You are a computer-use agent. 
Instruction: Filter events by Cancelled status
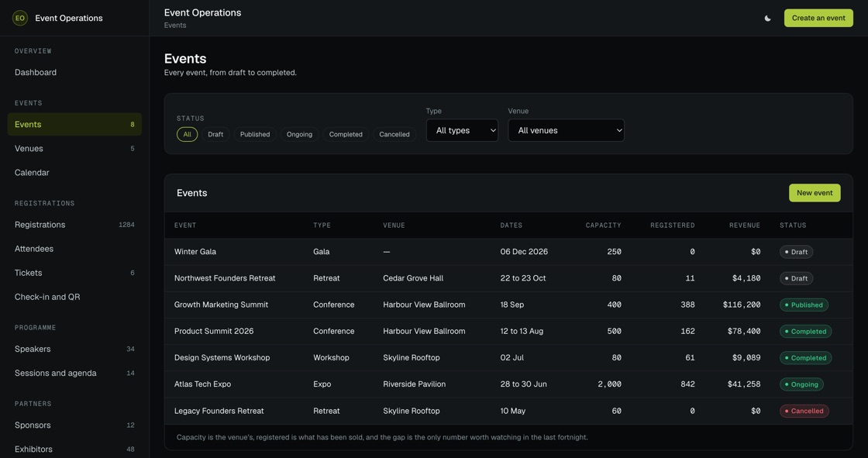[394, 135]
